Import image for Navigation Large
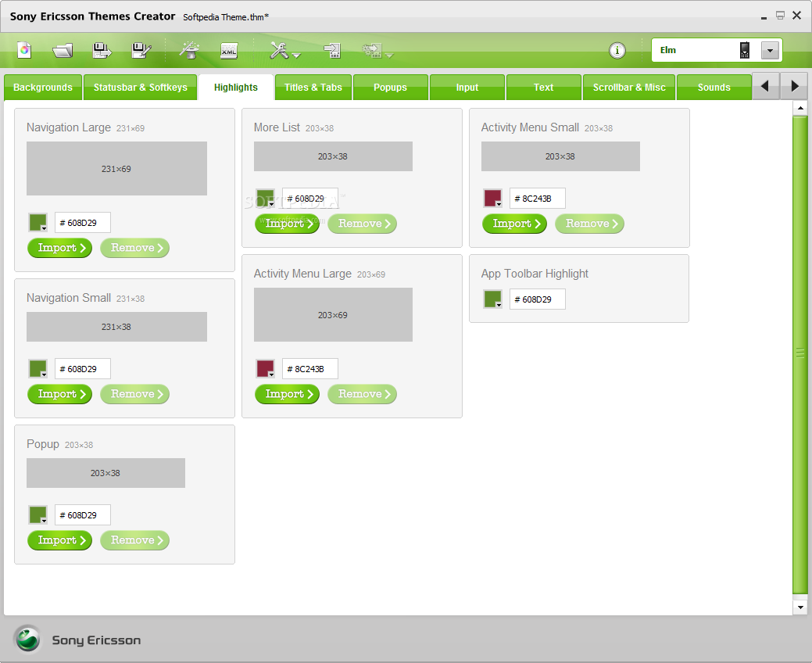The height and width of the screenshot is (663, 812). coord(59,248)
